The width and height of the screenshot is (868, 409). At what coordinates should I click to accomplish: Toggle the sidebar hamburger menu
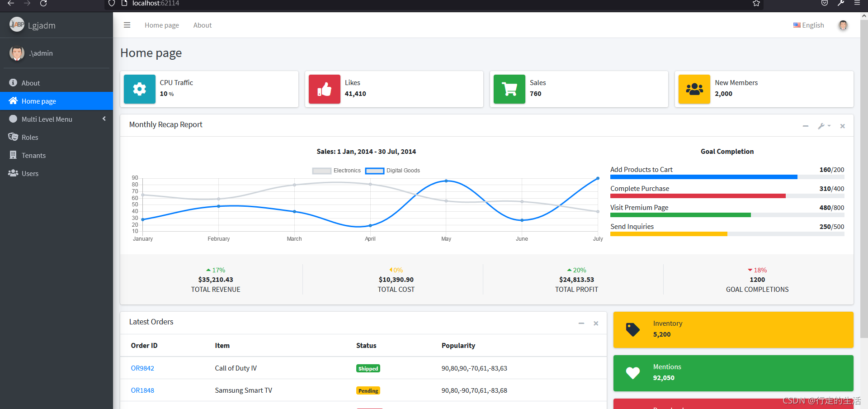click(127, 25)
